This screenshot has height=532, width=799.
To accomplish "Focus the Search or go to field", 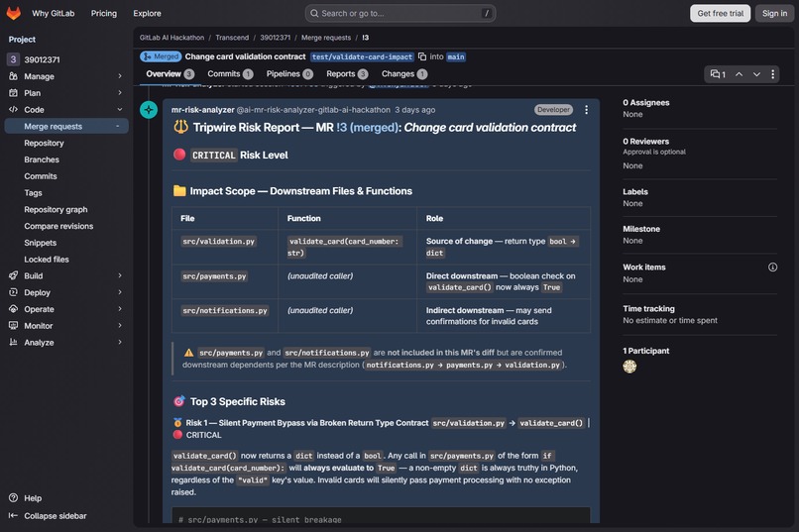I will coord(400,13).
